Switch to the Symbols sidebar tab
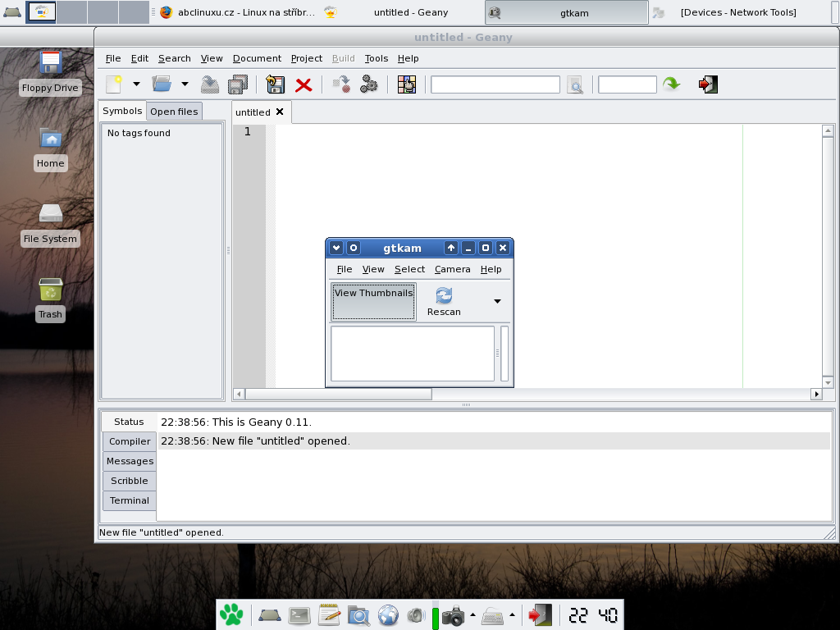 122,111
